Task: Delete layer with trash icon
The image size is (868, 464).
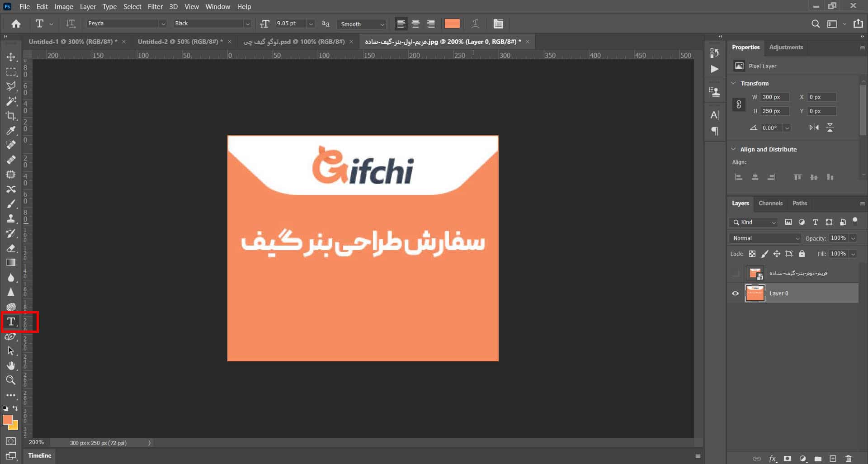Action: [x=848, y=459]
